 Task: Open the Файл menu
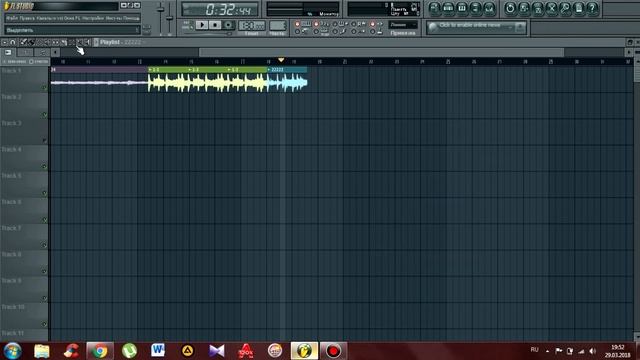(12, 18)
